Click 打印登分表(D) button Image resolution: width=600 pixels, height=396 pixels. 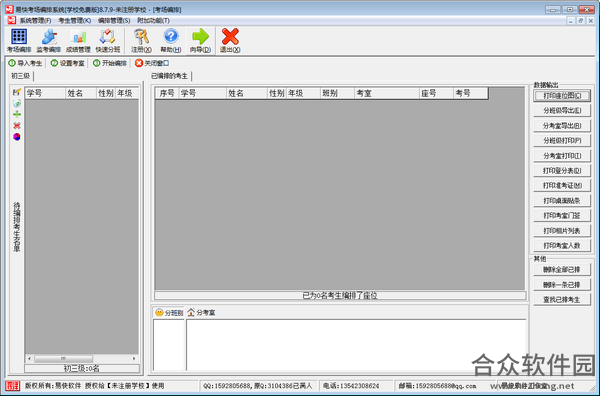pos(562,171)
